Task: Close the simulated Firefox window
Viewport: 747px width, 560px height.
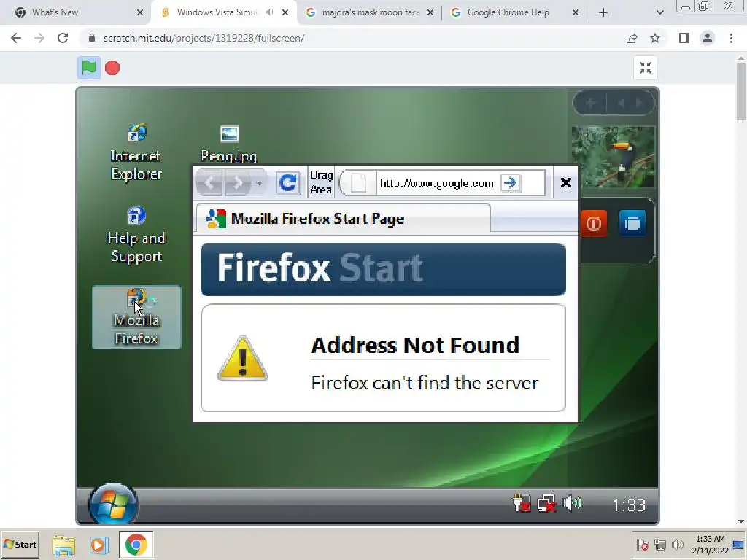Action: tap(565, 183)
